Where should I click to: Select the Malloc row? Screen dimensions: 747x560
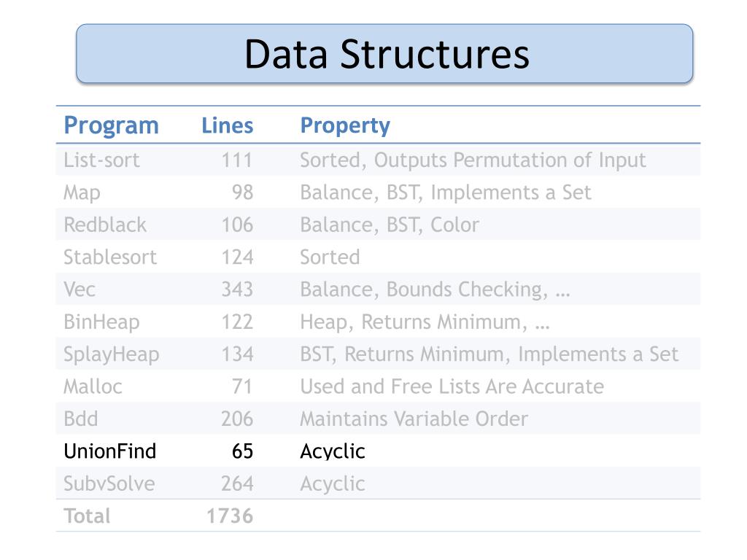point(378,386)
